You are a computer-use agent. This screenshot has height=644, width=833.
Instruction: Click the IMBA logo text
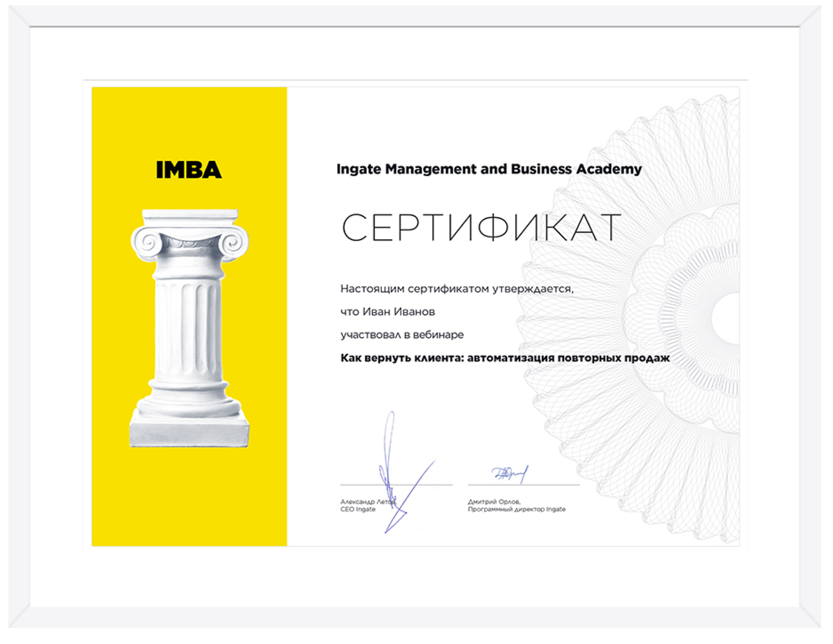[189, 170]
